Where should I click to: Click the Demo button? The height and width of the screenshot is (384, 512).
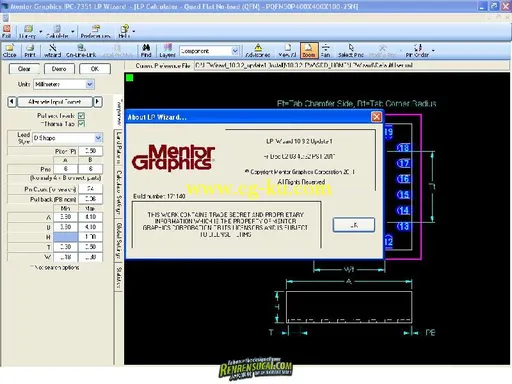tap(59, 69)
